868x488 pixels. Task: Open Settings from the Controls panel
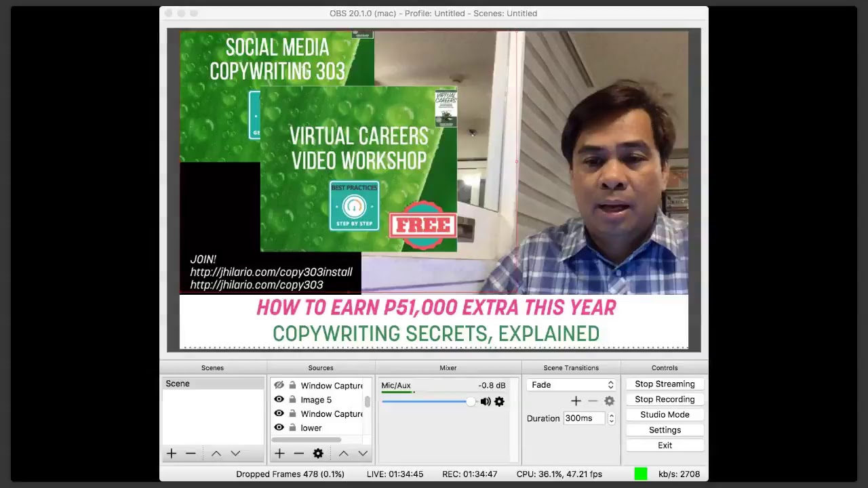pyautogui.click(x=665, y=430)
